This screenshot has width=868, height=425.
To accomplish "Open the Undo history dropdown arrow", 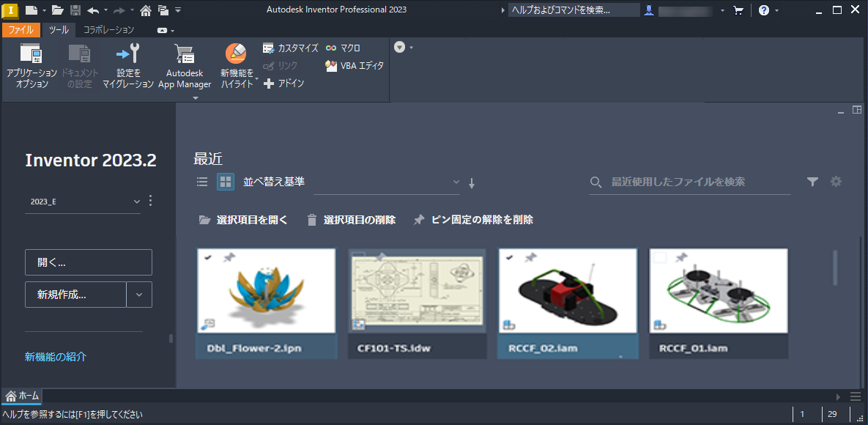I will [105, 10].
